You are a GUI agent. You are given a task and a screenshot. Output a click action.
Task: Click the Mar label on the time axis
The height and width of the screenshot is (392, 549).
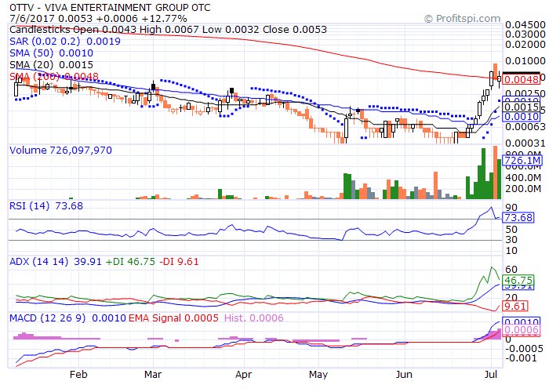click(153, 375)
